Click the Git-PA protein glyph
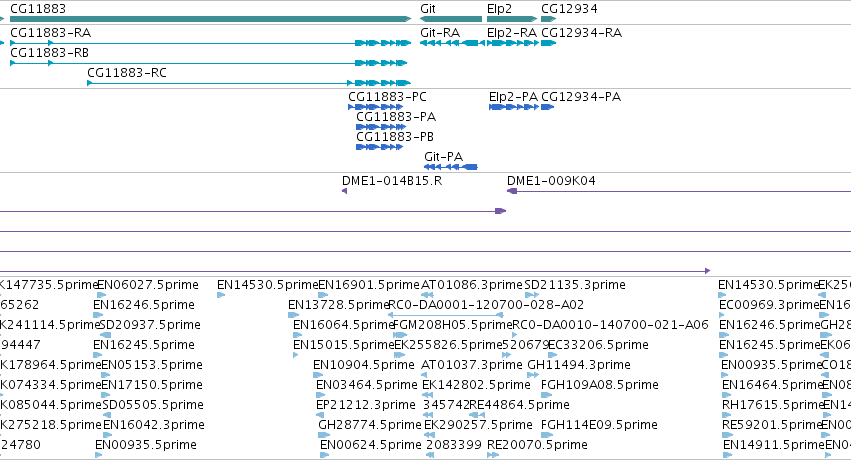This screenshot has width=851, height=460. 450,167
